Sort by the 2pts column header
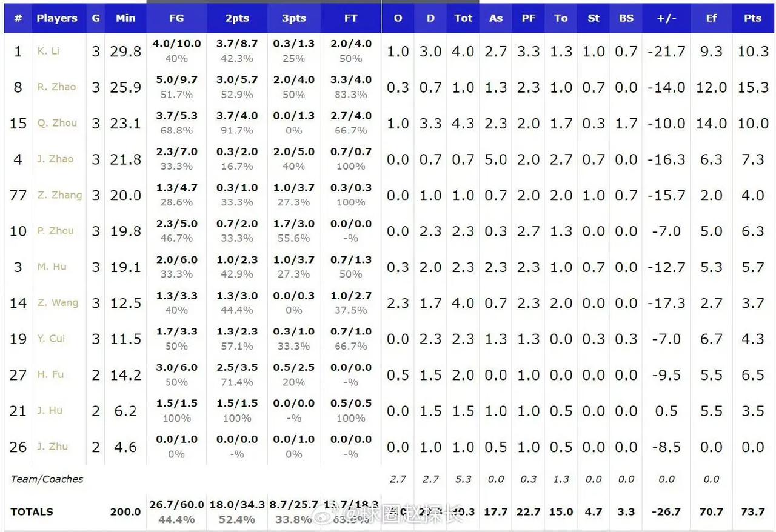The width and height of the screenshot is (776, 532). (237, 18)
